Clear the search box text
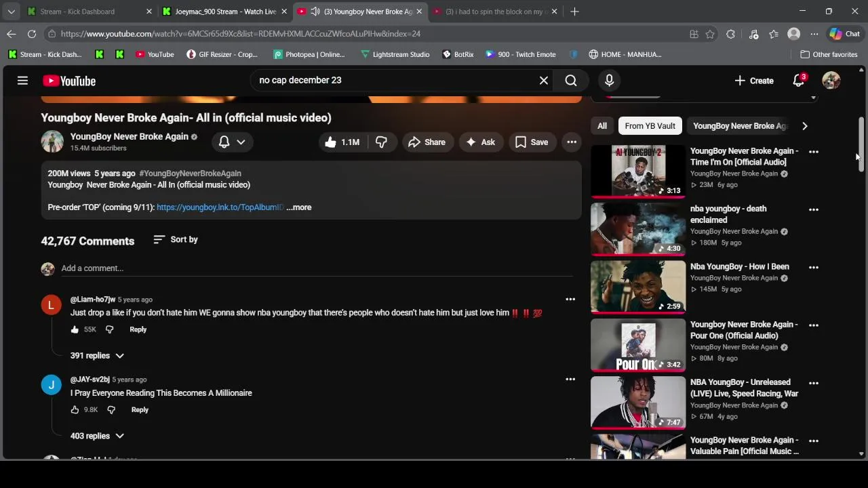This screenshot has height=488, width=868. coord(544,81)
